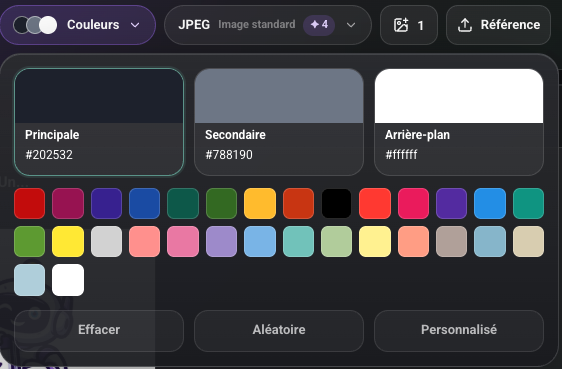Pick the salmon pink swatch
The height and width of the screenshot is (369, 562).
[x=144, y=241]
